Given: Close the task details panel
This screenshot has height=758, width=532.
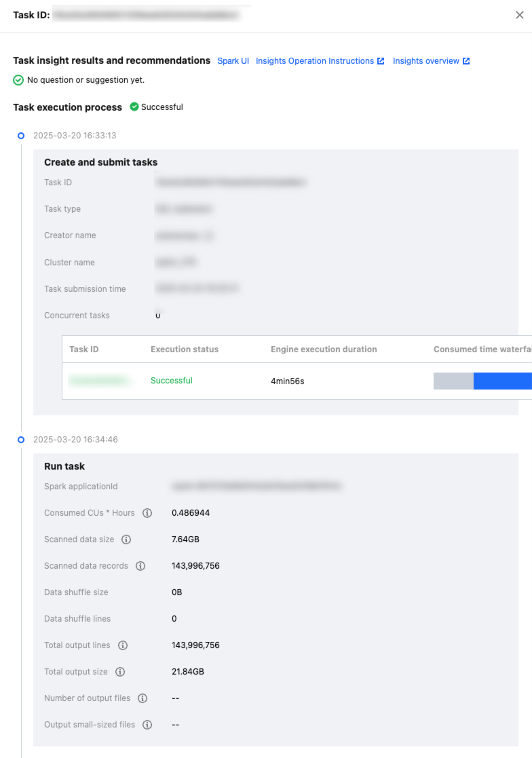Looking at the screenshot, I should pyautogui.click(x=519, y=15).
